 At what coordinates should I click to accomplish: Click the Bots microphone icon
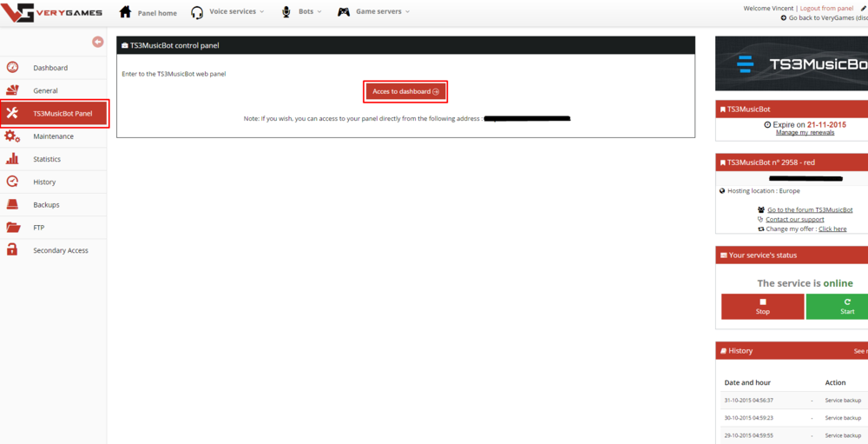pos(286,11)
